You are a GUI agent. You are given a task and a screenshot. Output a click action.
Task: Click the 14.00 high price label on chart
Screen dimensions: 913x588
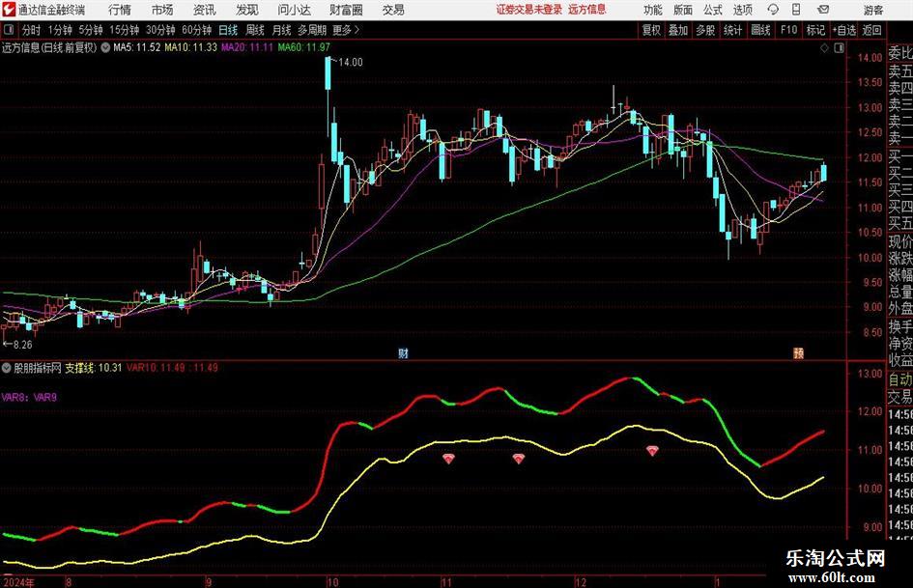coord(350,63)
